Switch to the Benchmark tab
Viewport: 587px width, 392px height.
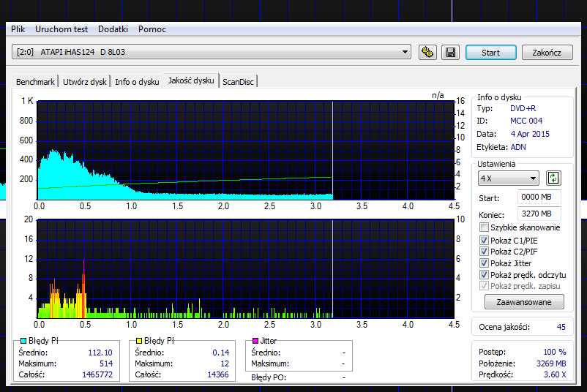tap(35, 82)
